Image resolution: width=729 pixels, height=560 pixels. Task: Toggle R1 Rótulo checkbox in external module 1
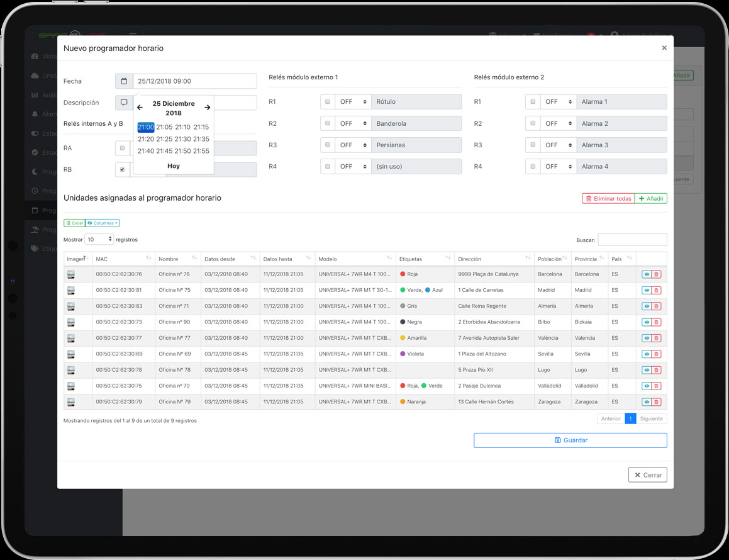[328, 101]
